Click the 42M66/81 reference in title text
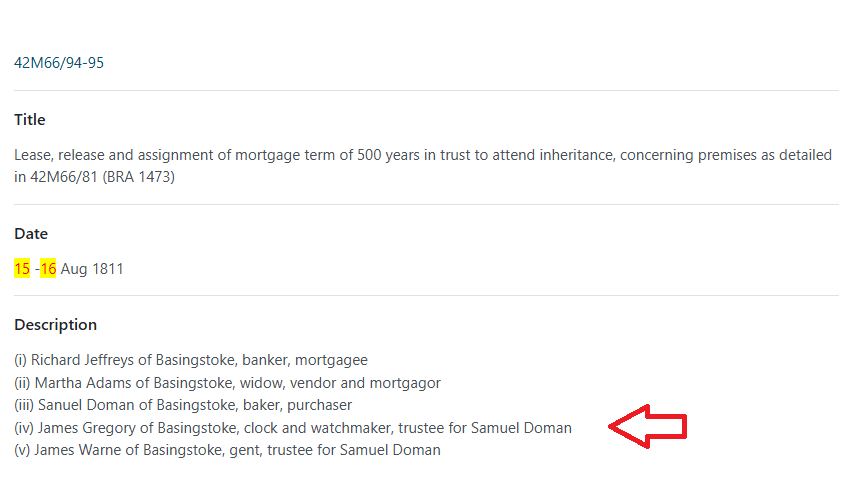Viewport: 847px width, 489px height. click(64, 177)
